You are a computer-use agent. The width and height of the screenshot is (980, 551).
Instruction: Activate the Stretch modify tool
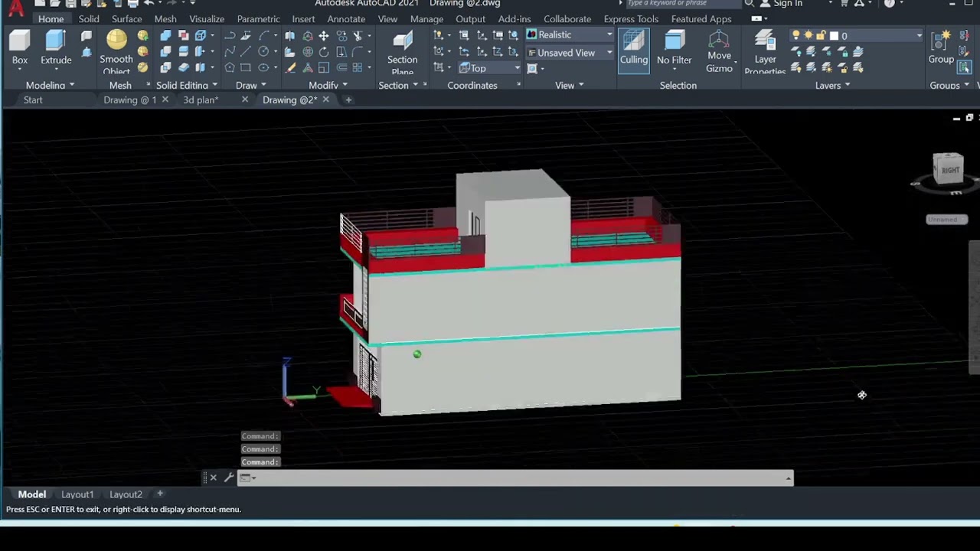[x=341, y=51]
